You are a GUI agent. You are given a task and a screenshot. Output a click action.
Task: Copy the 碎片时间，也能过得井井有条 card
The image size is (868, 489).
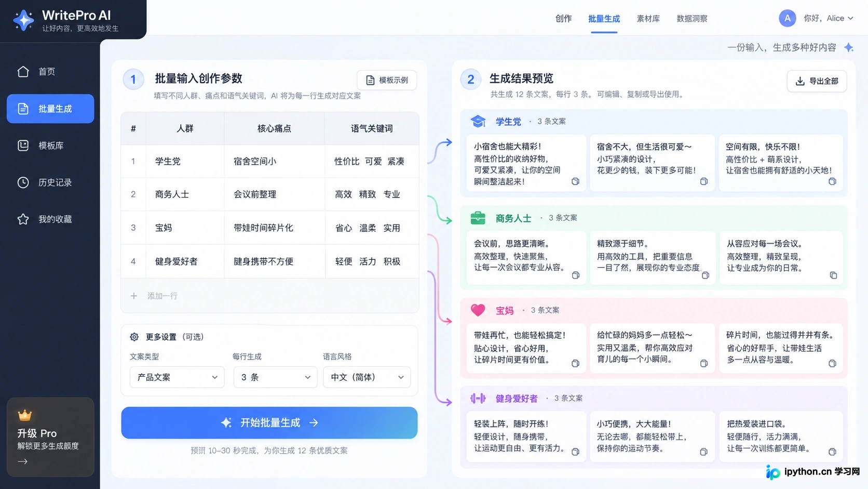[832, 363]
